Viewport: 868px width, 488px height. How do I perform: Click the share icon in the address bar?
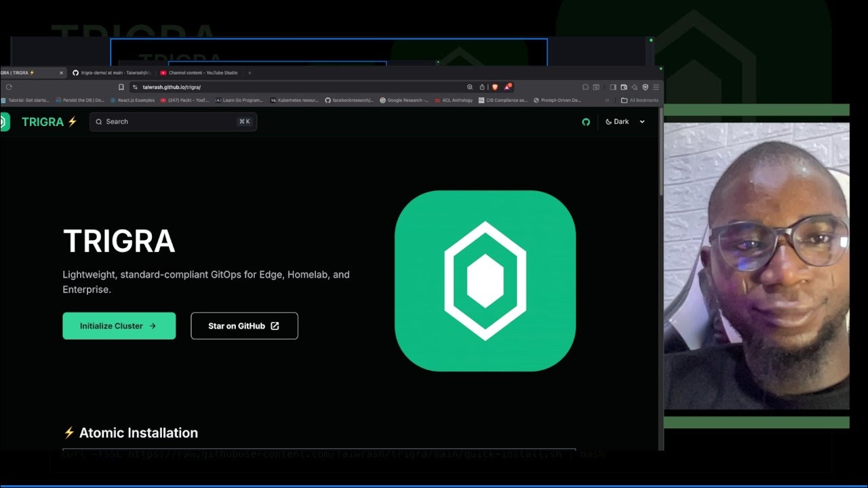[482, 87]
